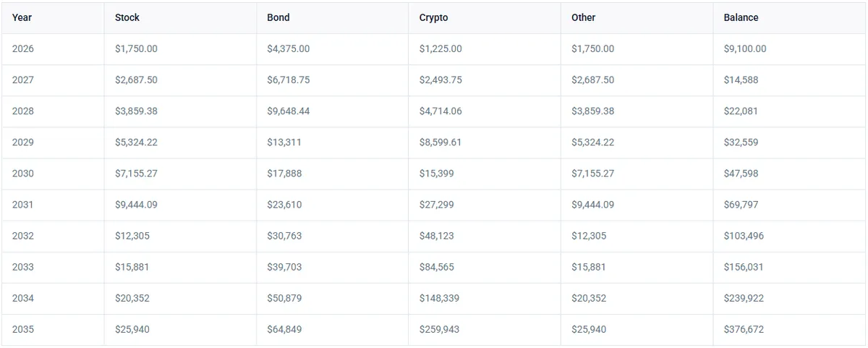Click Other column value $15,881 for 2033
The image size is (868, 348).
click(589, 266)
